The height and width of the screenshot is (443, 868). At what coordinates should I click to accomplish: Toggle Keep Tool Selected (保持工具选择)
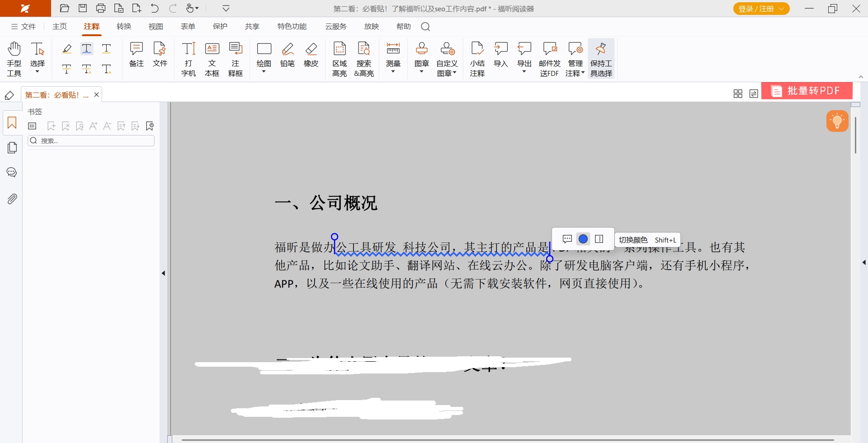point(601,59)
